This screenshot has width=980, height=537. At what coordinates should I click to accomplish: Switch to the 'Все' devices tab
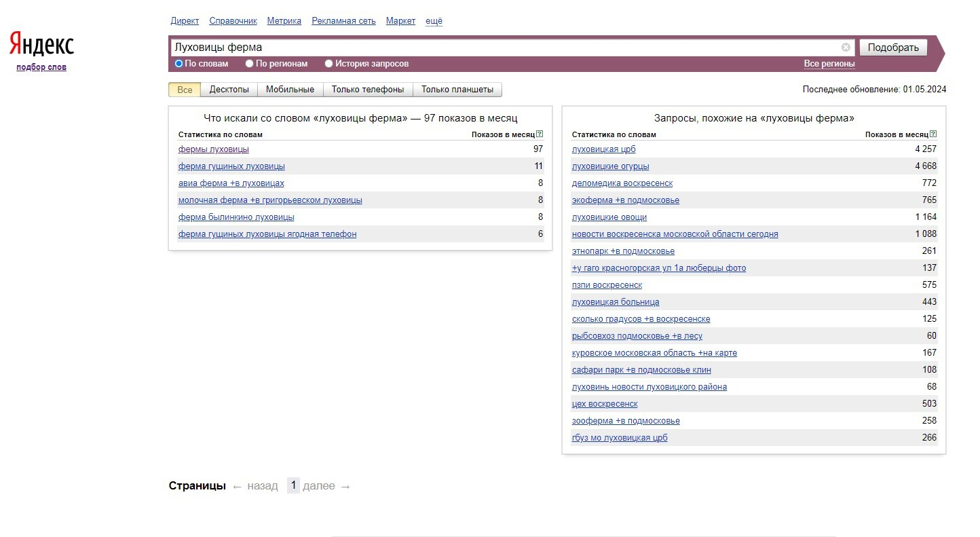[x=185, y=90]
